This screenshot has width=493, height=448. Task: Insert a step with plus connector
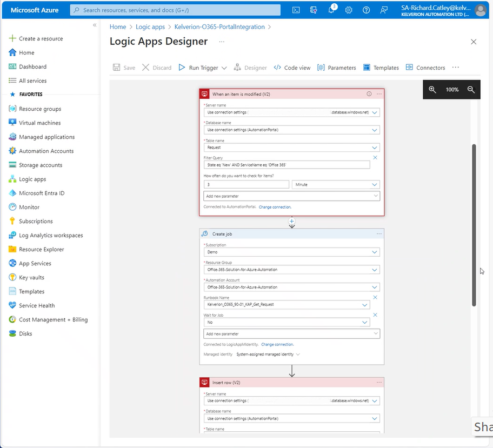292,221
